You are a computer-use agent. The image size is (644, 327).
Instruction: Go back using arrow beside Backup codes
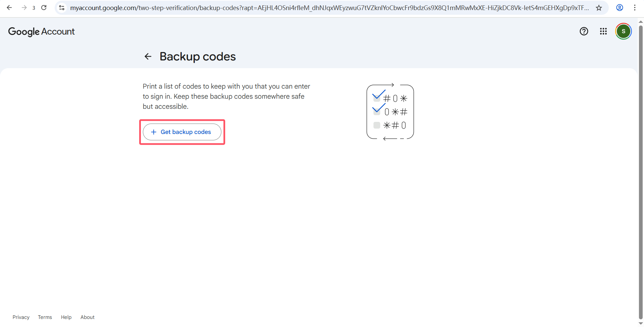[148, 56]
